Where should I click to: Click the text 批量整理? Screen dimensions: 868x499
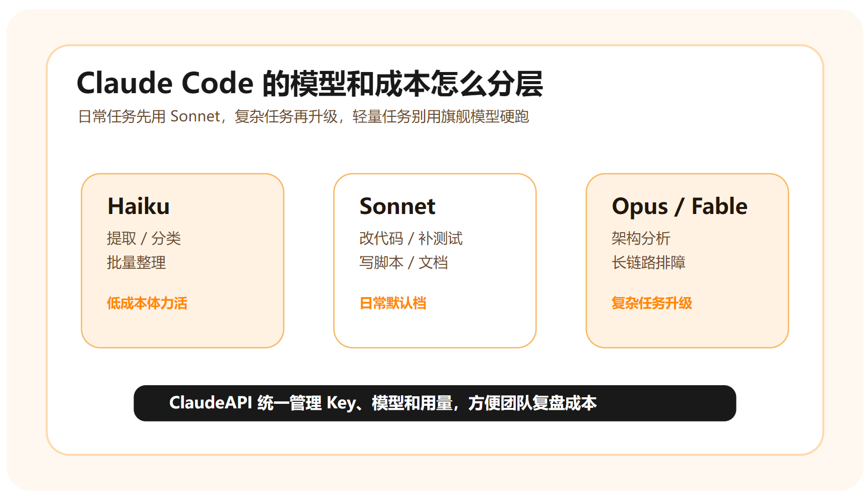(x=136, y=262)
